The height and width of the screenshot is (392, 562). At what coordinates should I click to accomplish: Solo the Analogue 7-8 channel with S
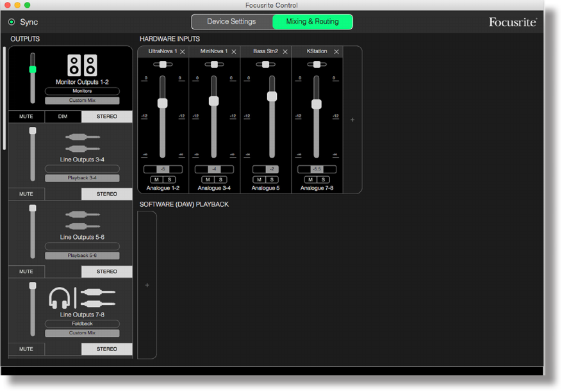coord(323,179)
